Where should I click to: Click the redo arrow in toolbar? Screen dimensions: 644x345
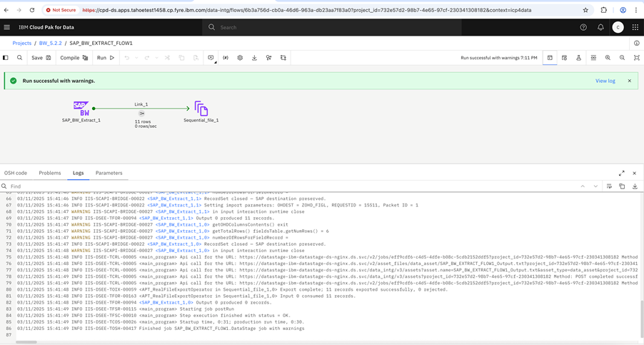pyautogui.click(x=146, y=58)
